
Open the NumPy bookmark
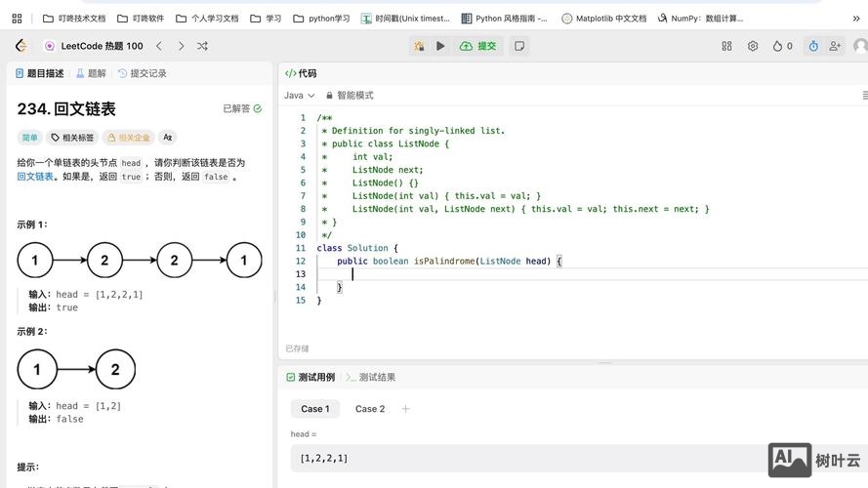tap(700, 19)
